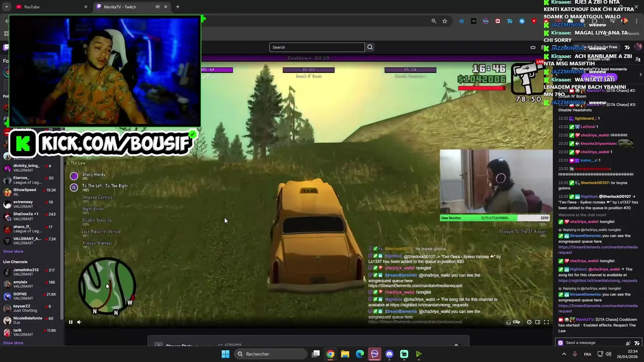Viewport: 644px width, 362px height.
Task: Click Sherlock00107 username in chat
Action: [x=595, y=183]
